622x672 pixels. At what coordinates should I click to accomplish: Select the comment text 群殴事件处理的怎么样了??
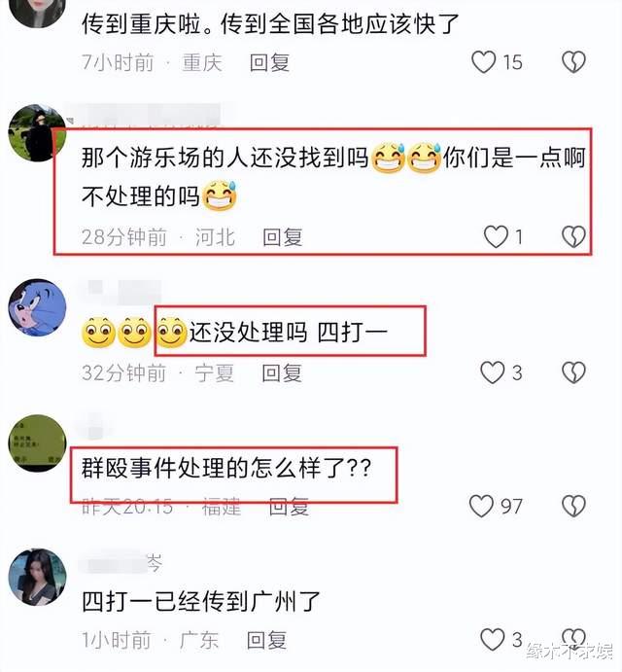[x=226, y=468]
